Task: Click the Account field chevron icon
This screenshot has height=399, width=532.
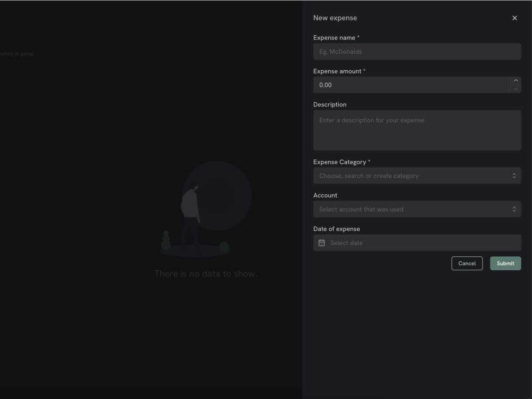Action: 514,209
